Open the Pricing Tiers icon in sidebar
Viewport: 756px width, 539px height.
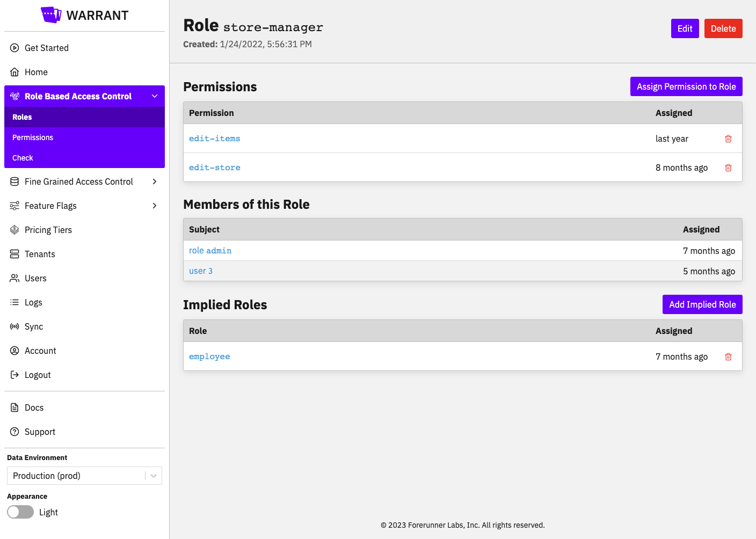point(14,230)
